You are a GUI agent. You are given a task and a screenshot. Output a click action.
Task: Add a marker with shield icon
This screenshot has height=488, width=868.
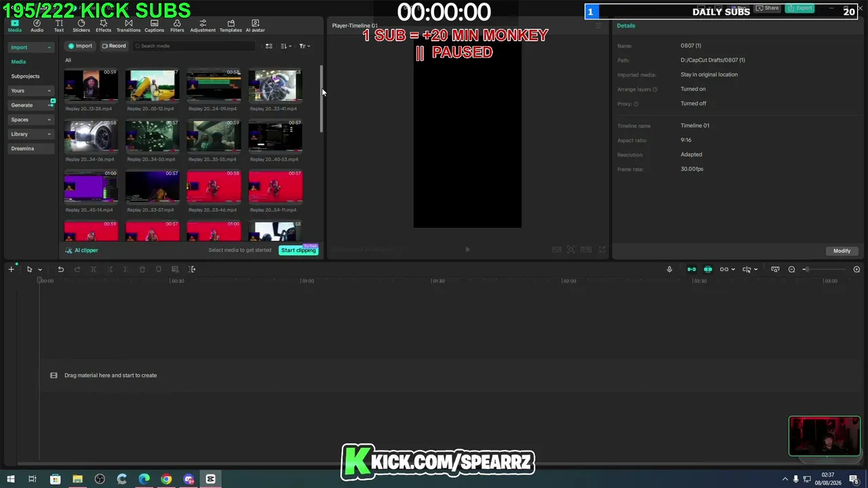(159, 270)
